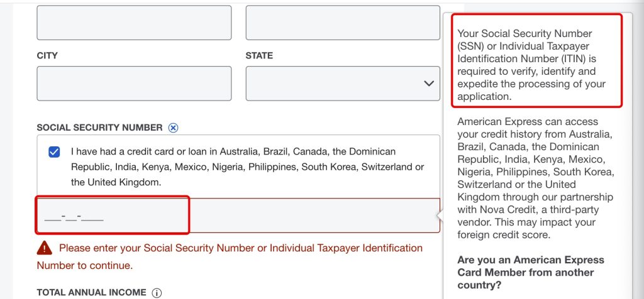Click the close icon beside Social Security Number
This screenshot has height=299, width=644.
click(x=174, y=128)
